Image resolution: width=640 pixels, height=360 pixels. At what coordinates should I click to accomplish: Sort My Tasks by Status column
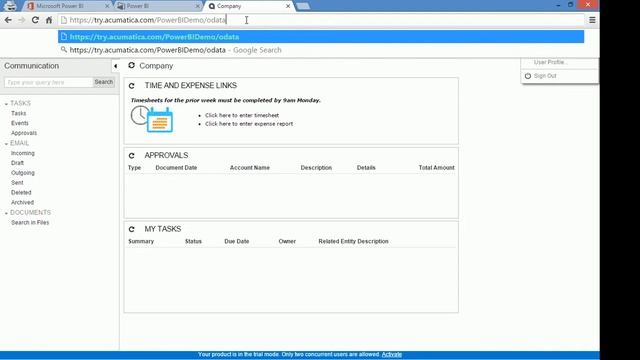[193, 241]
